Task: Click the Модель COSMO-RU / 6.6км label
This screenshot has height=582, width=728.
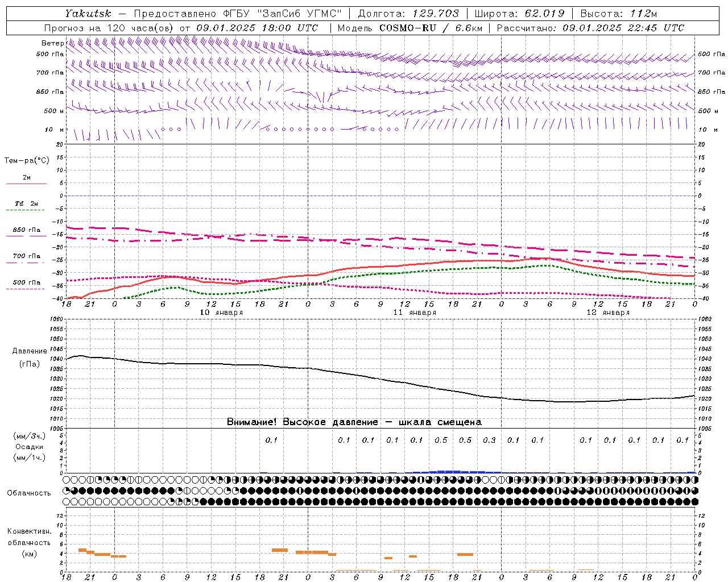Action: 409,28
